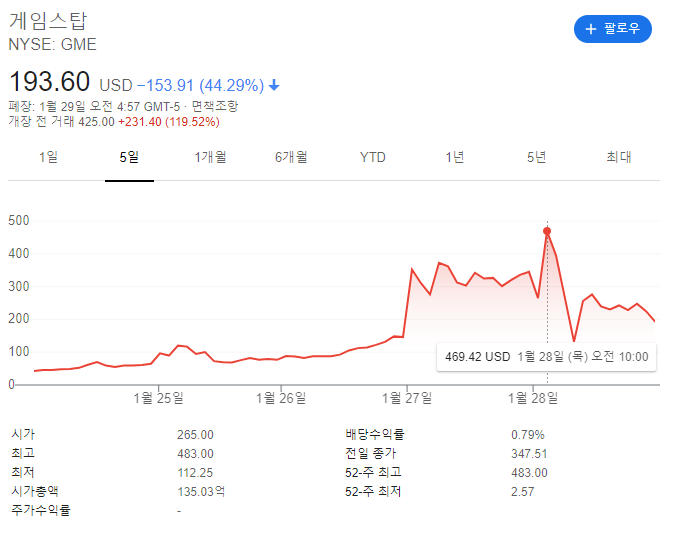Switch to the 1개월 range tab
675x554 pixels.
210,157
